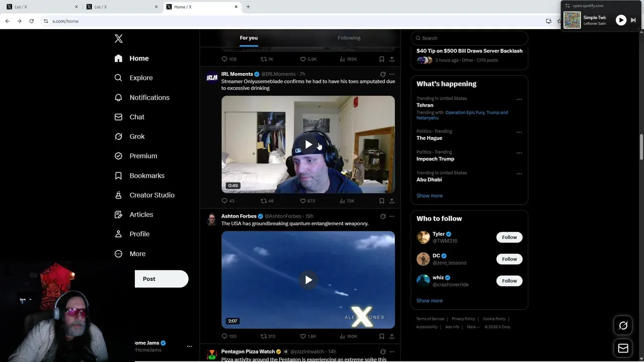Open the Terms of Service link
This screenshot has width=644, height=362.
430,319
